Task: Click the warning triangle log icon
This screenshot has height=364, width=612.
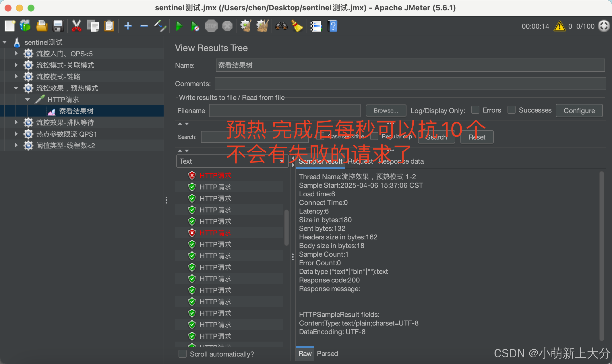Action: (559, 26)
